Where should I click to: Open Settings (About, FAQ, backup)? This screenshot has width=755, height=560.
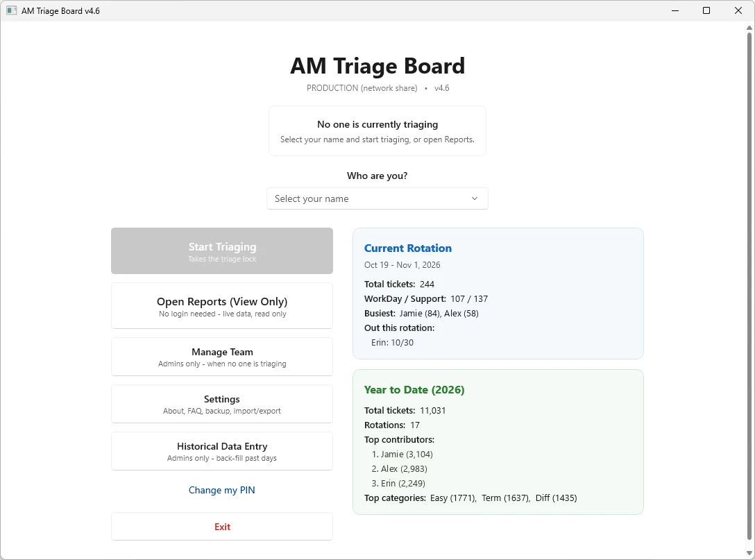pos(222,404)
